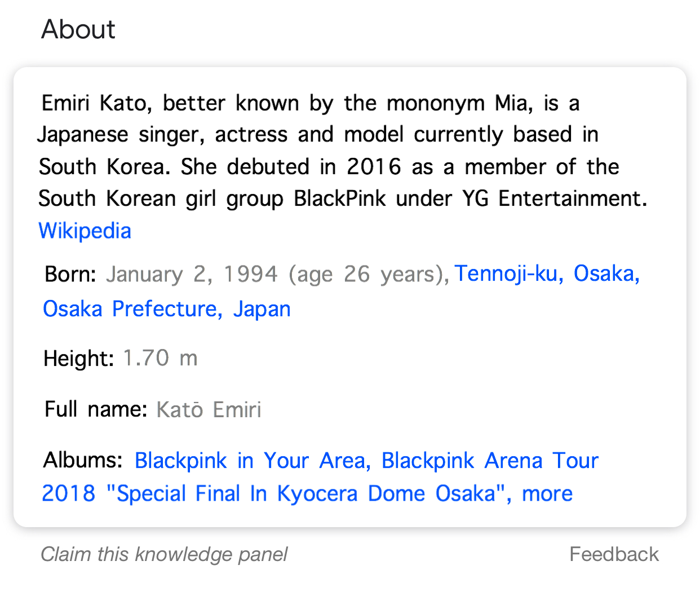Click the Born label

[x=70, y=274]
